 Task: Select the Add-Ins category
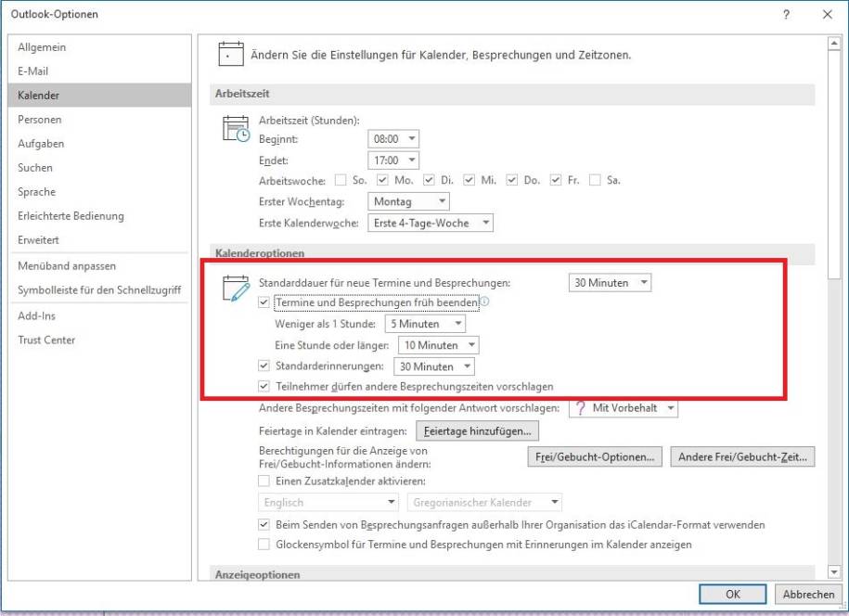coord(99,315)
